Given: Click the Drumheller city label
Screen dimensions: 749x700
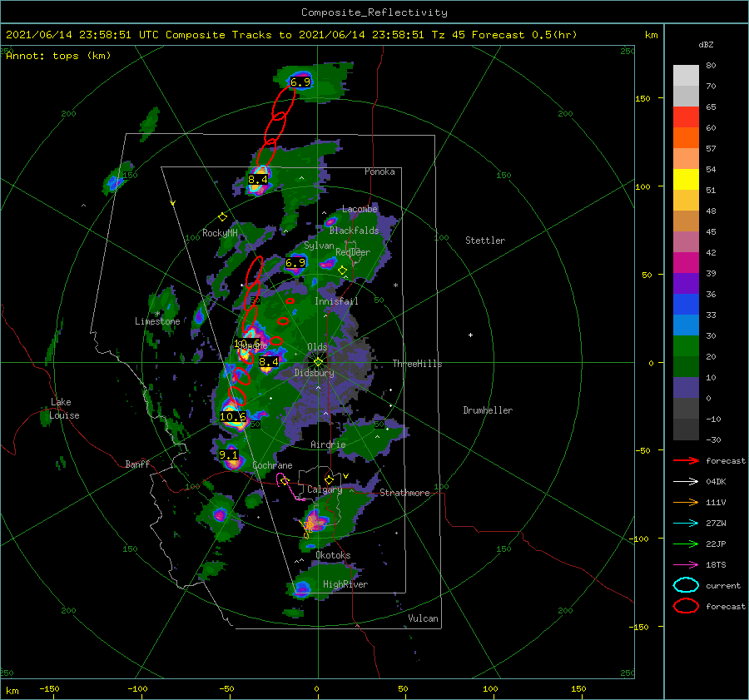Looking at the screenshot, I should coord(488,410).
